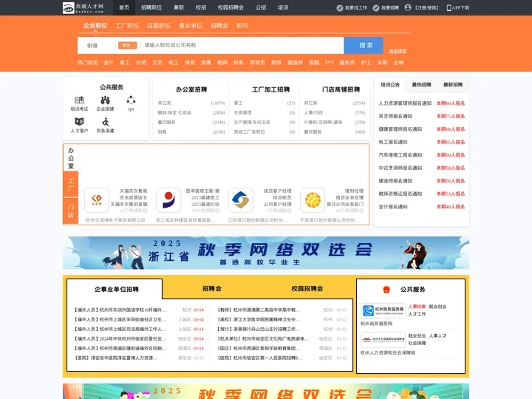Click the 我要招聘 icon in header

tap(376, 8)
